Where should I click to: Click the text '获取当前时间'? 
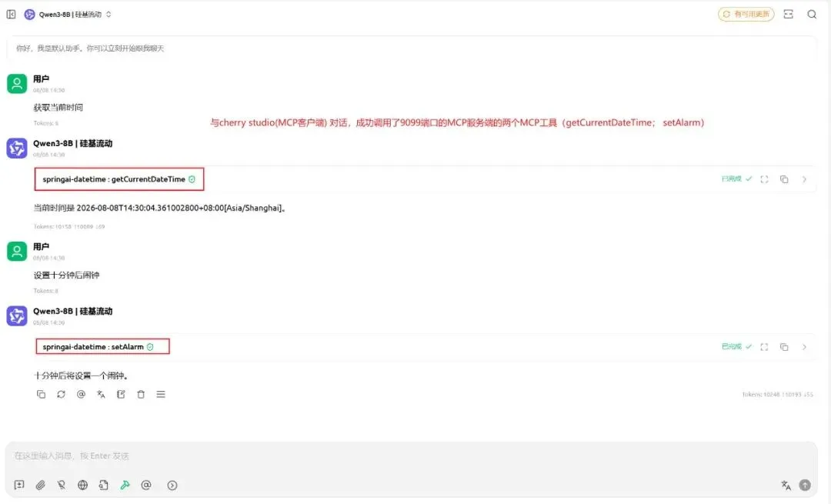pyautogui.click(x=58, y=107)
